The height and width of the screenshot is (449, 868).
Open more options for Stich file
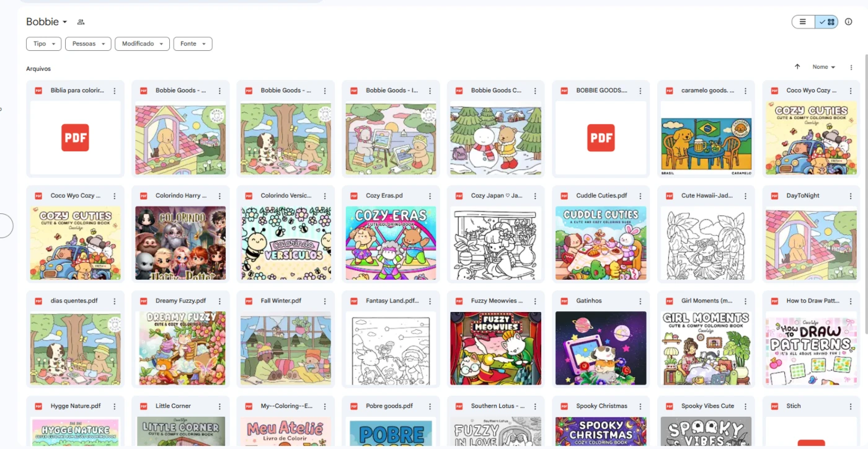point(851,406)
